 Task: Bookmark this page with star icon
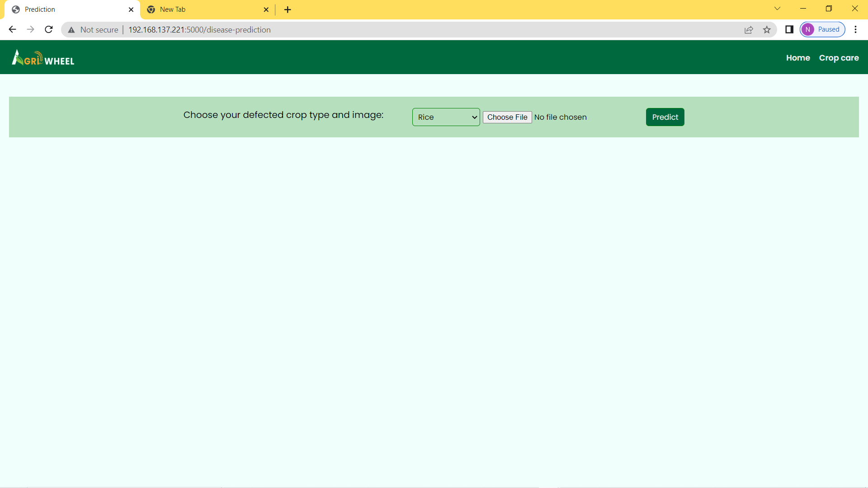[x=767, y=30]
